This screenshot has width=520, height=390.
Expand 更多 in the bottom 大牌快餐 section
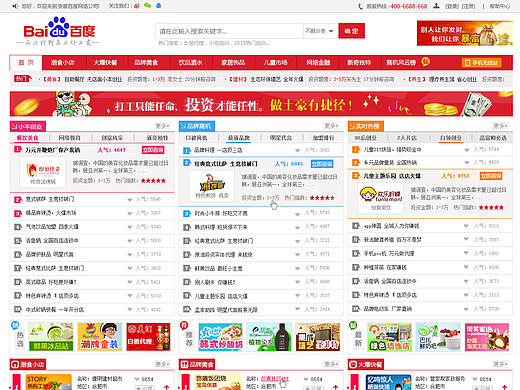tap(500, 364)
